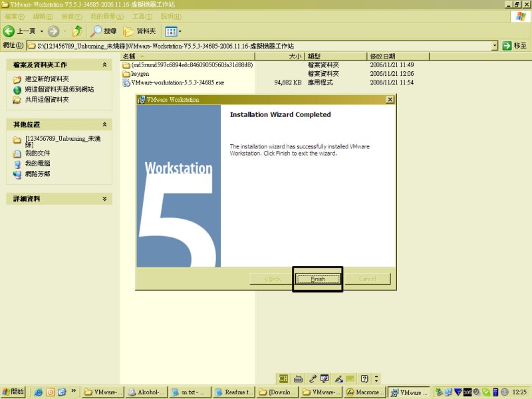Collapse the 檔案及資料夾工作 panel

click(104, 65)
